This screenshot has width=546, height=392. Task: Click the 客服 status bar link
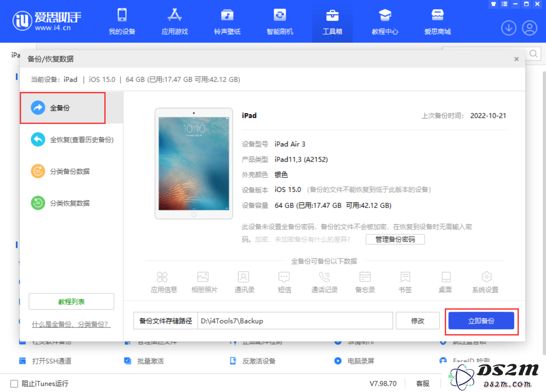[x=423, y=384]
